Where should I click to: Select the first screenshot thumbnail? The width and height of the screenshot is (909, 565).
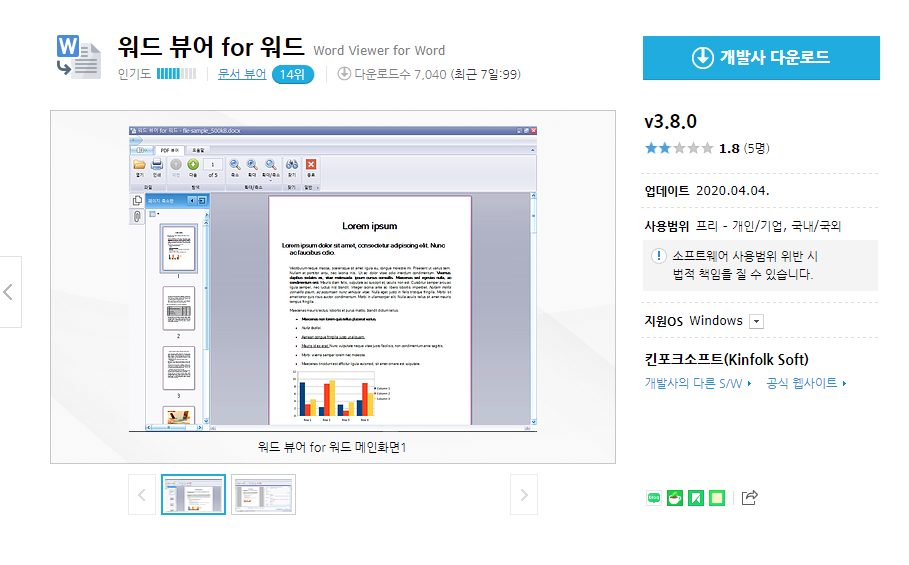tap(194, 494)
